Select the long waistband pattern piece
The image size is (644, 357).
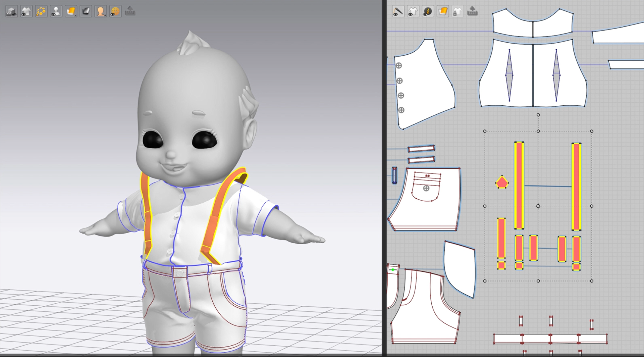(x=550, y=339)
